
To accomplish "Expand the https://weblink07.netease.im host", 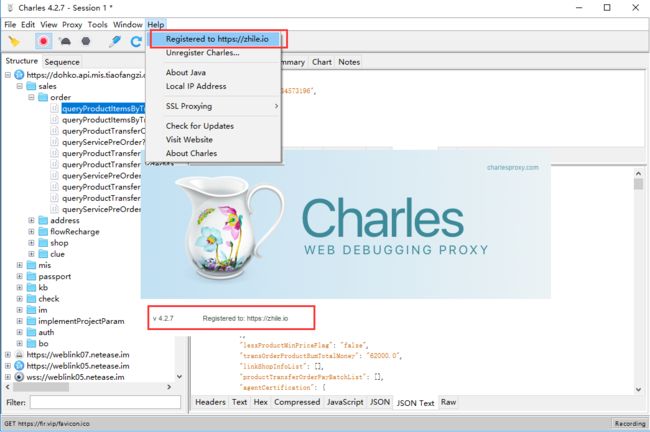I will coord(8,355).
